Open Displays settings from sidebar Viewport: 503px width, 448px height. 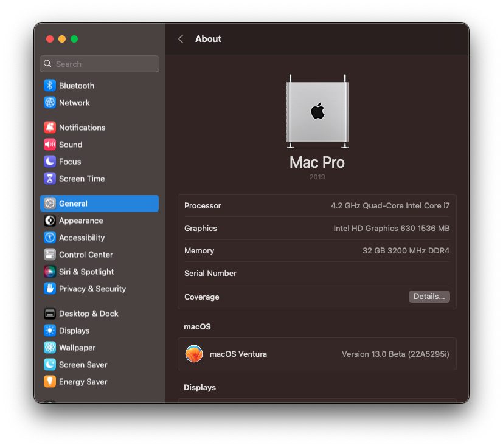coord(100,330)
